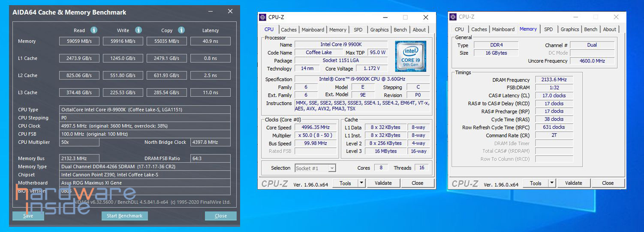This screenshot has width=644, height=232.
Task: Click Tools button in left CPU-Z
Action: coord(345,183)
